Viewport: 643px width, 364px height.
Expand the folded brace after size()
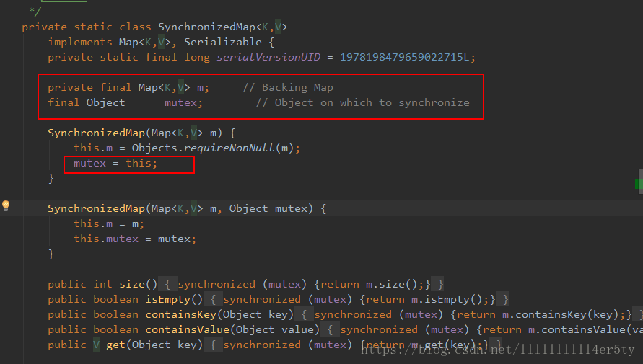[167, 285]
